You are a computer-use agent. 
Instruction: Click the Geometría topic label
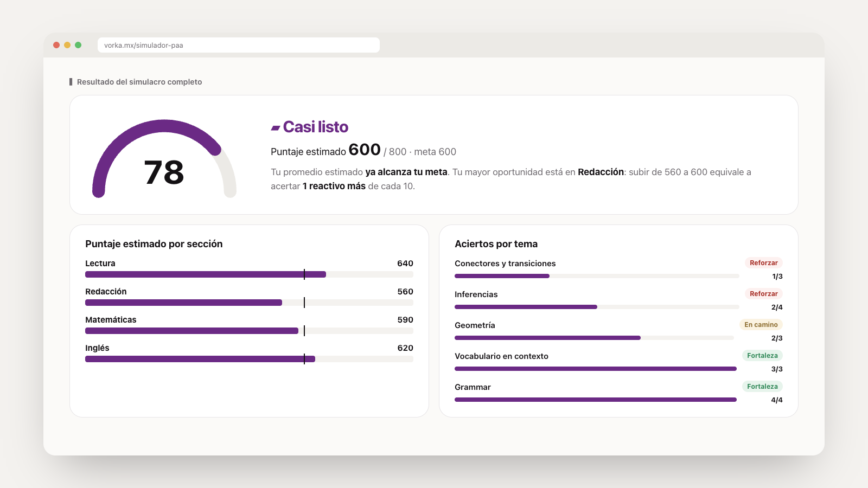pyautogui.click(x=475, y=325)
